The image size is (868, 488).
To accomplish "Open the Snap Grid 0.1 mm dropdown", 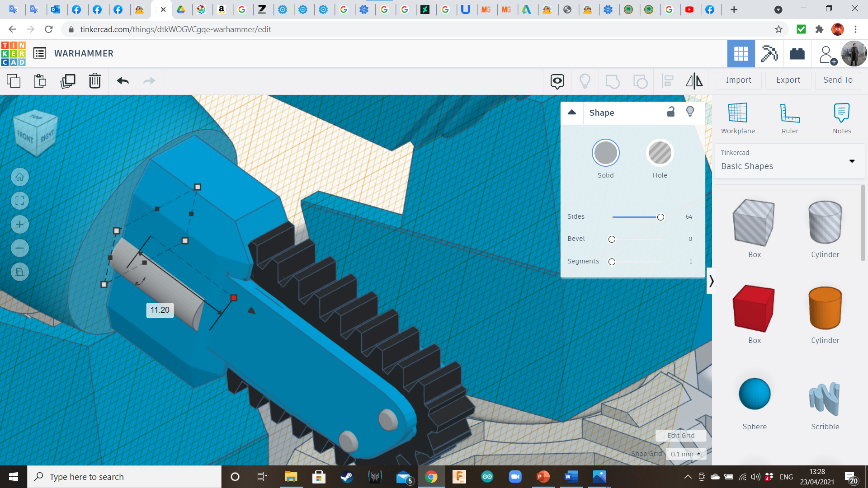I will click(x=685, y=454).
